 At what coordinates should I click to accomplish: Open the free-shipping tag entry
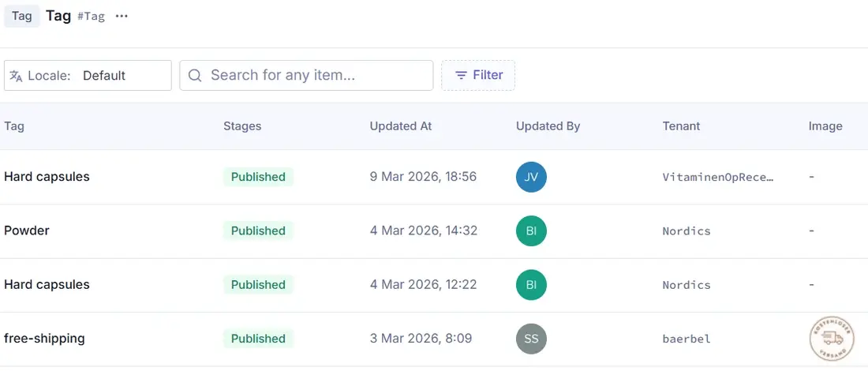click(x=44, y=339)
